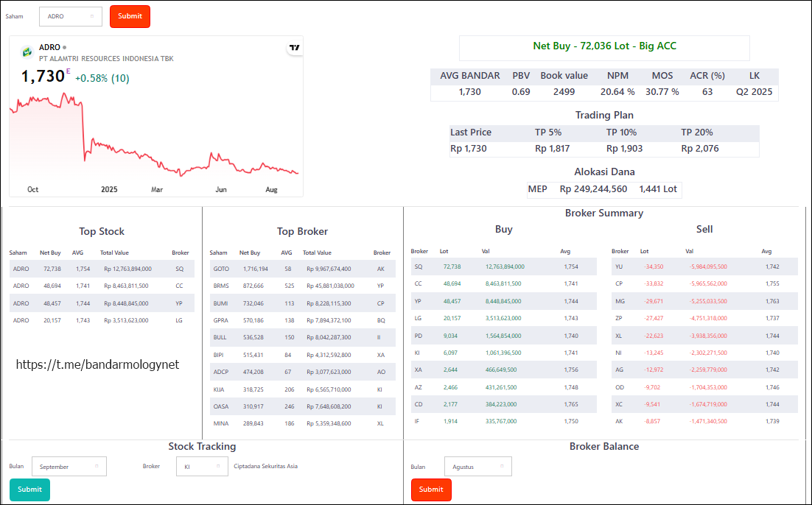The height and width of the screenshot is (505, 812).
Task: Select the Book value 2499
Action: [564, 91]
